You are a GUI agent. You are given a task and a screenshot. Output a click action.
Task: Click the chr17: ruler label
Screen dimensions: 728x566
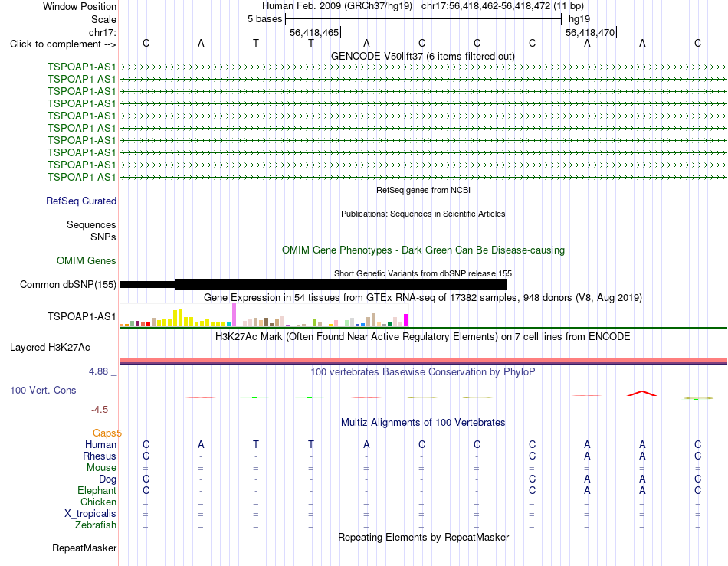pos(103,32)
